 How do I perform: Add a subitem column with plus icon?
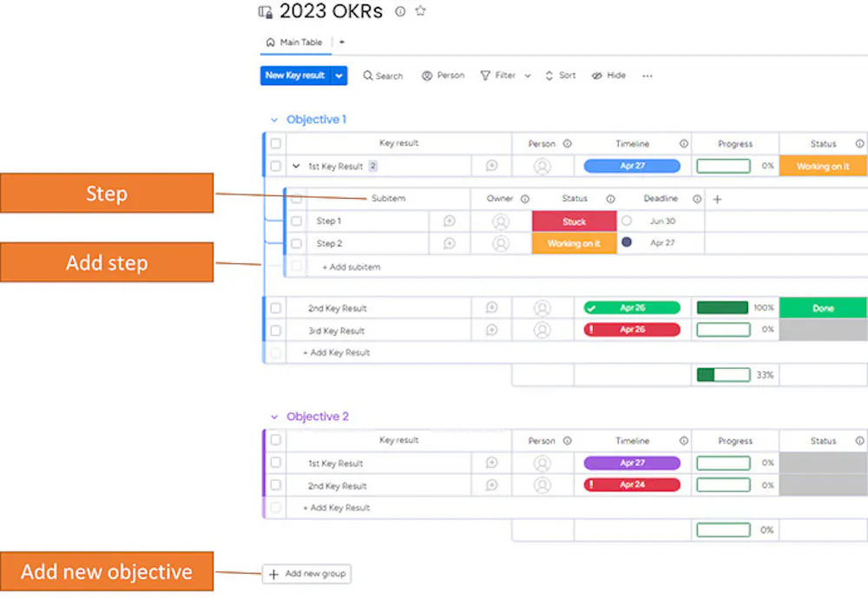click(718, 199)
